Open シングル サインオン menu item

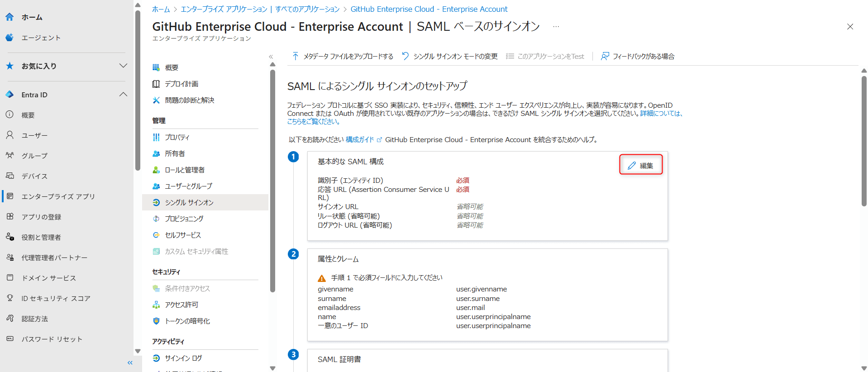[x=205, y=202]
